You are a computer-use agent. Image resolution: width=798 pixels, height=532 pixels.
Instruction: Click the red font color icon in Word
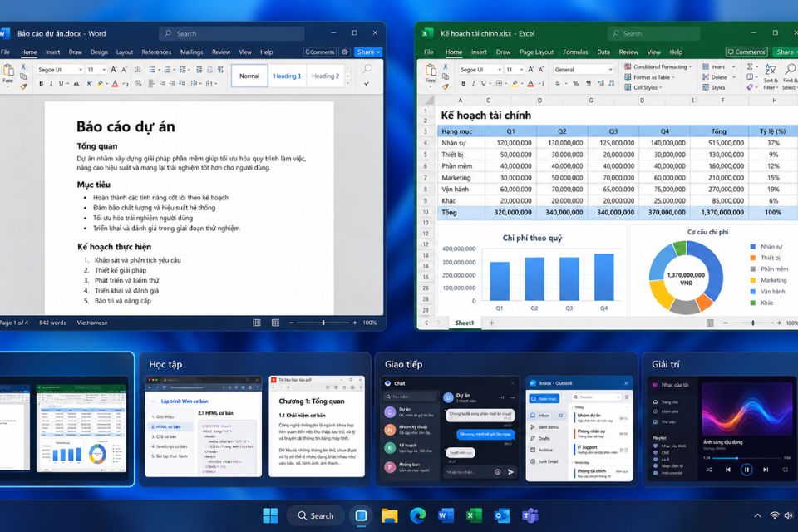(x=116, y=83)
